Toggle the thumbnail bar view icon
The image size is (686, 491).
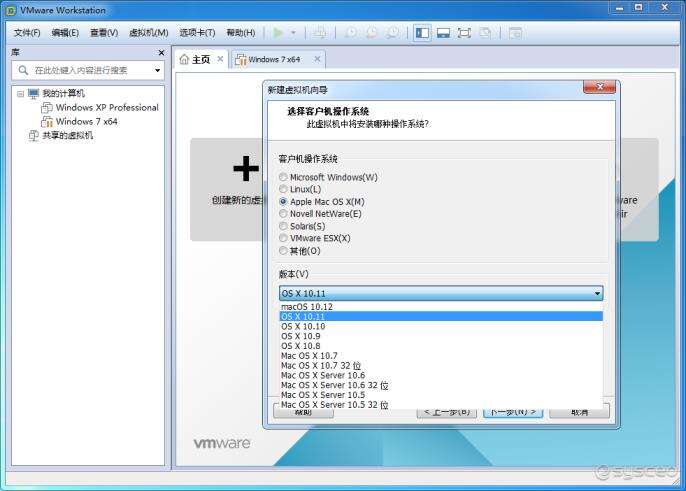(443, 33)
